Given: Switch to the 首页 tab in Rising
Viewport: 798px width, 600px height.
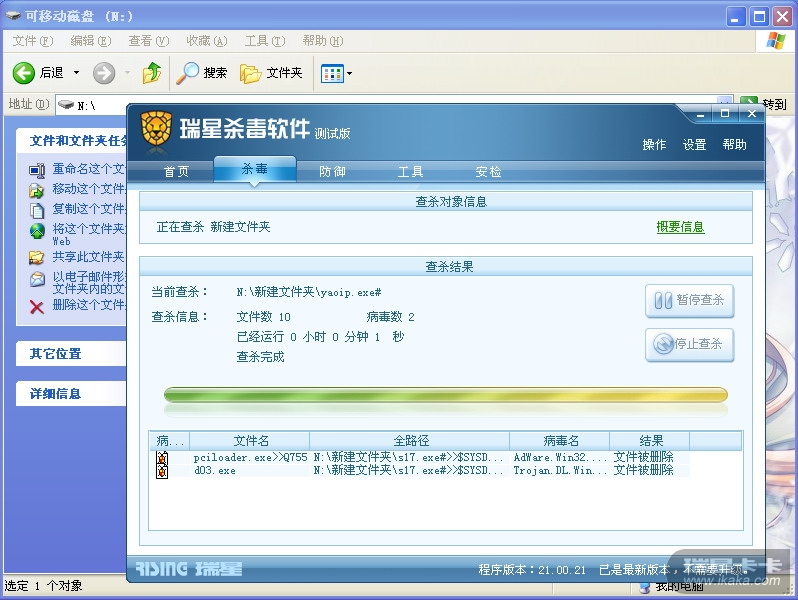Looking at the screenshot, I should (176, 172).
